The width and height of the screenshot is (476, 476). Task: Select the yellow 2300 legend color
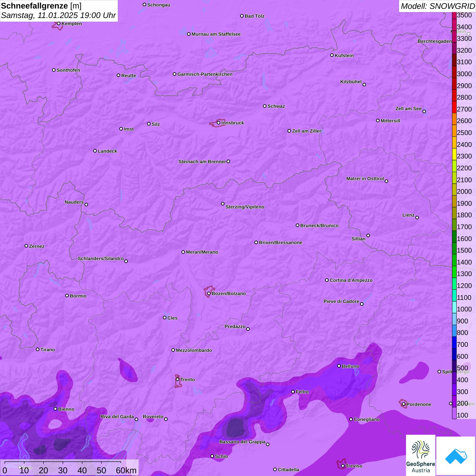click(x=454, y=154)
